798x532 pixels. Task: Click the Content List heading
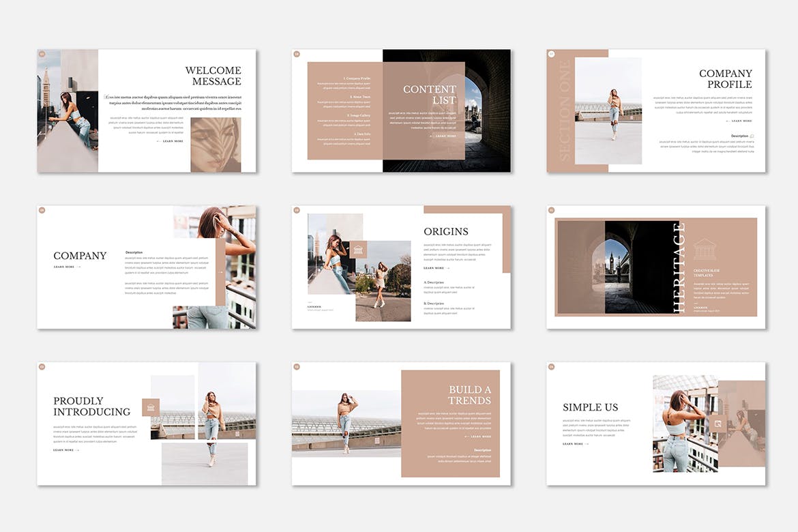430,95
